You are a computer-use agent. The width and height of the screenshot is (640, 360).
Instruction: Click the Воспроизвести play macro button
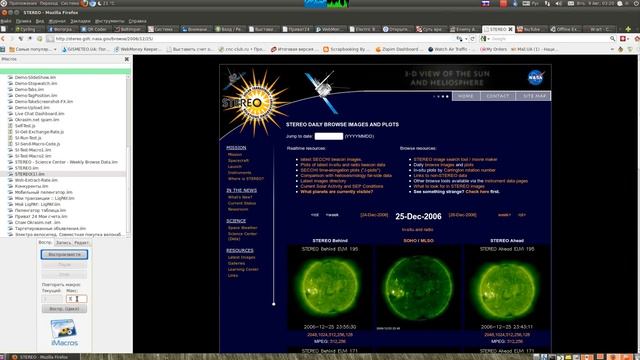point(64,255)
